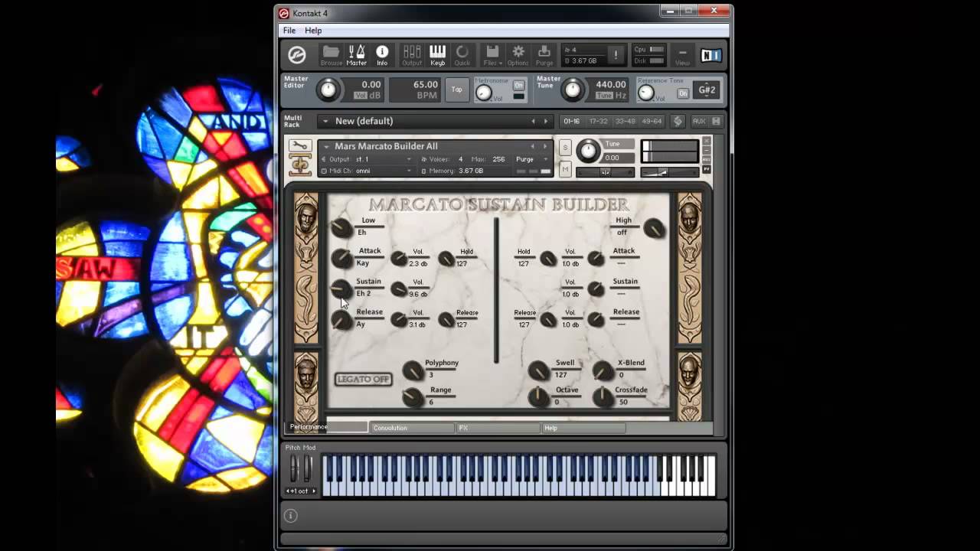Toggle the LEGATO OFF button

pos(363,379)
